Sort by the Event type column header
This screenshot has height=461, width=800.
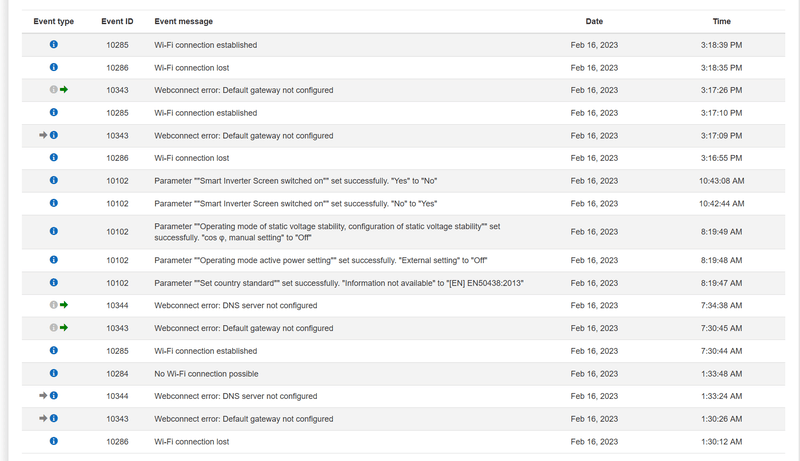(53, 21)
